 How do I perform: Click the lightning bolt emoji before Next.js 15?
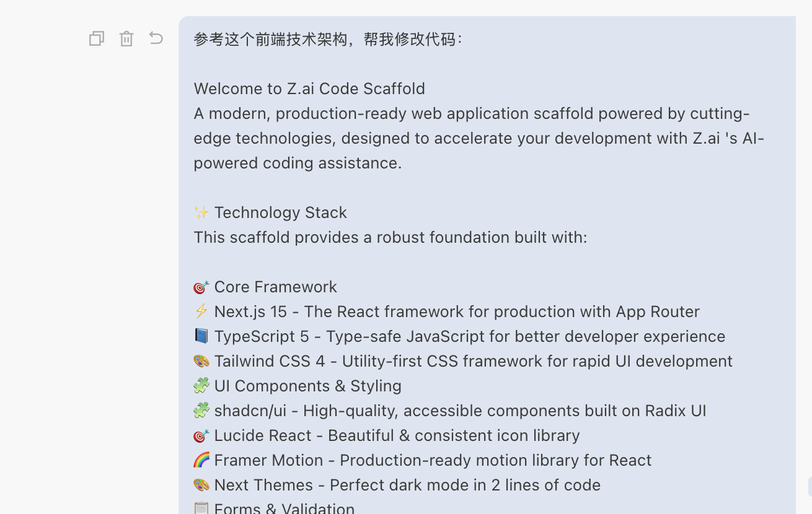[x=201, y=311]
